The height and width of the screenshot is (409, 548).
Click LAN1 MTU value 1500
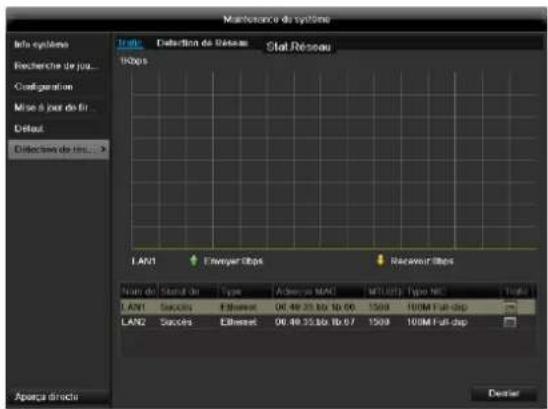379,307
